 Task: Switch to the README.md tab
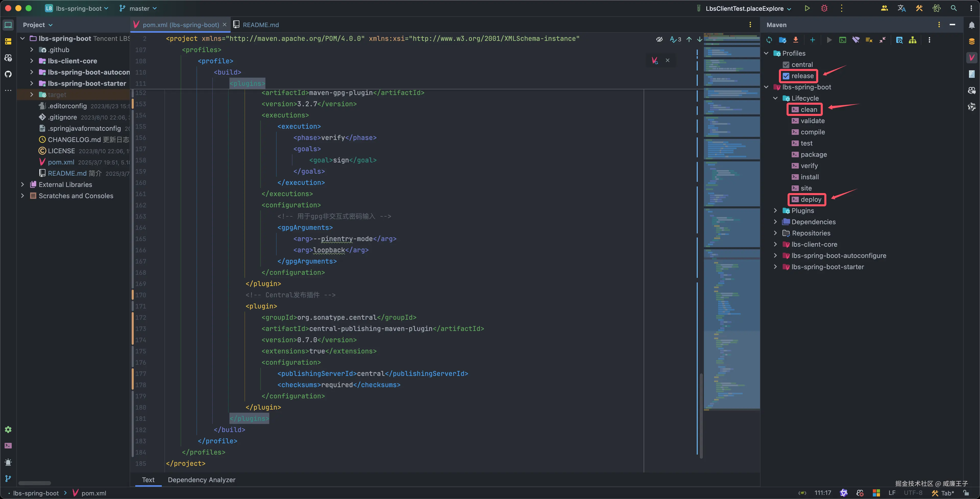[x=261, y=24]
